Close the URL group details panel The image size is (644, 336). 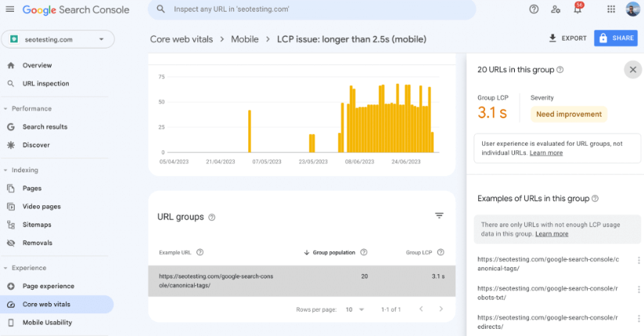pyautogui.click(x=633, y=70)
